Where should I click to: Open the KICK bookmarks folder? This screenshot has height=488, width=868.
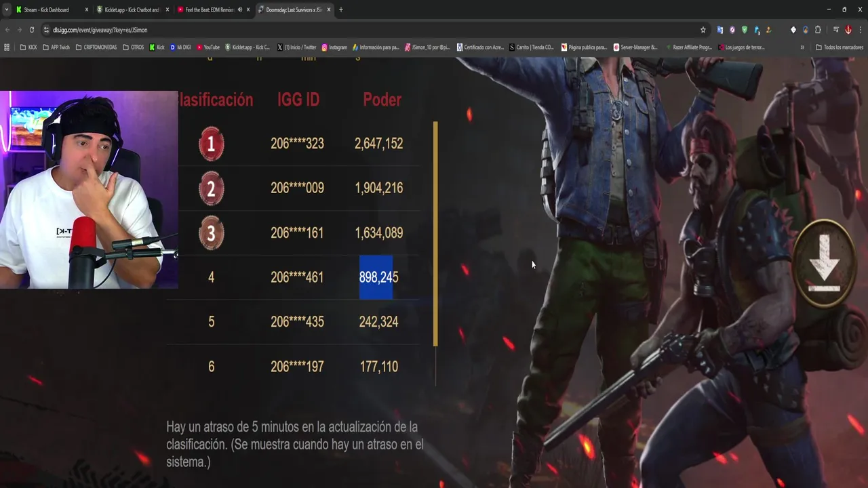[28, 47]
